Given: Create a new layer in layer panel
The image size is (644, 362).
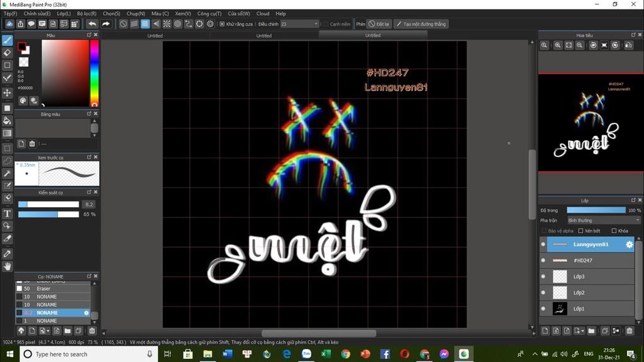Looking at the screenshot, I should pyautogui.click(x=545, y=331).
